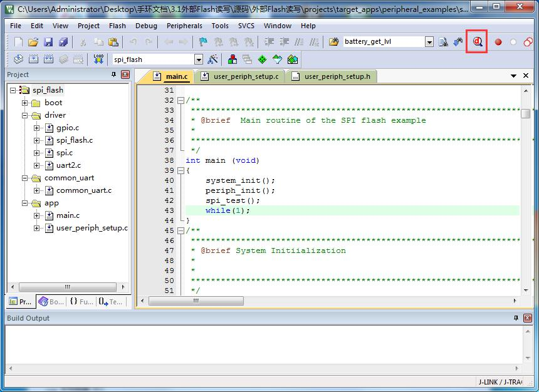
Task: Select spi_flash.c in the project tree
Action: pos(75,140)
